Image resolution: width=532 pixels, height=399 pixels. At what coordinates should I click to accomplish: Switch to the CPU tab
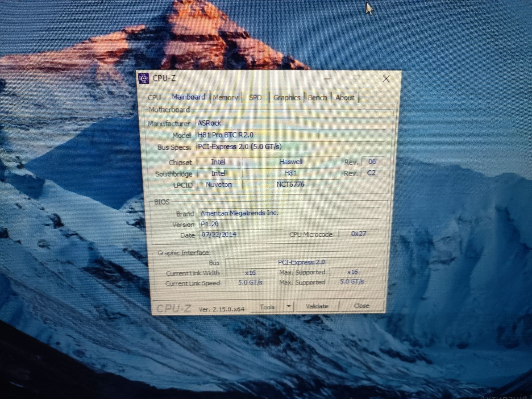[154, 97]
